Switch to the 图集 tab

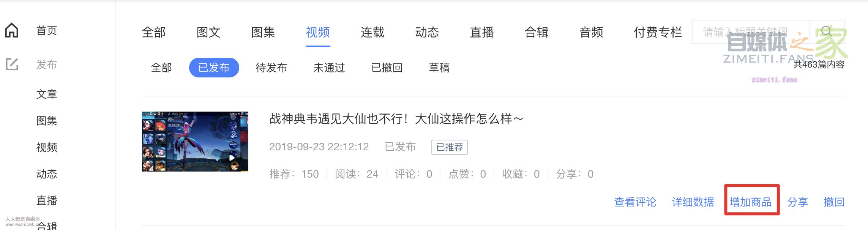click(263, 32)
